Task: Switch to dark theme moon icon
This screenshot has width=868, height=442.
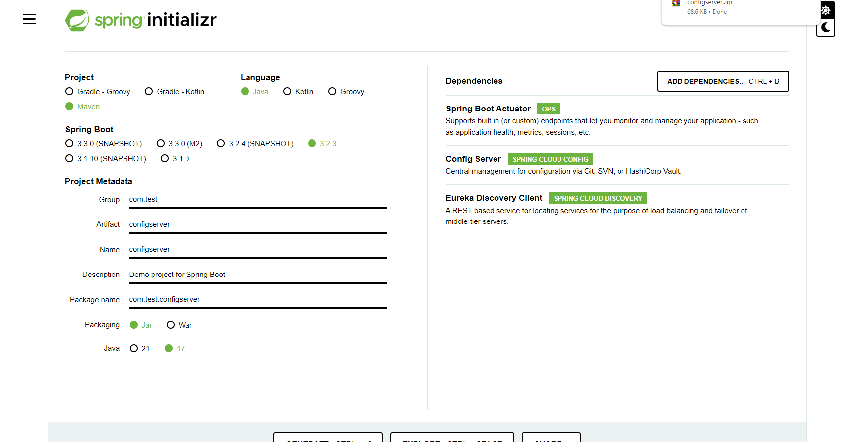Action: point(826,28)
